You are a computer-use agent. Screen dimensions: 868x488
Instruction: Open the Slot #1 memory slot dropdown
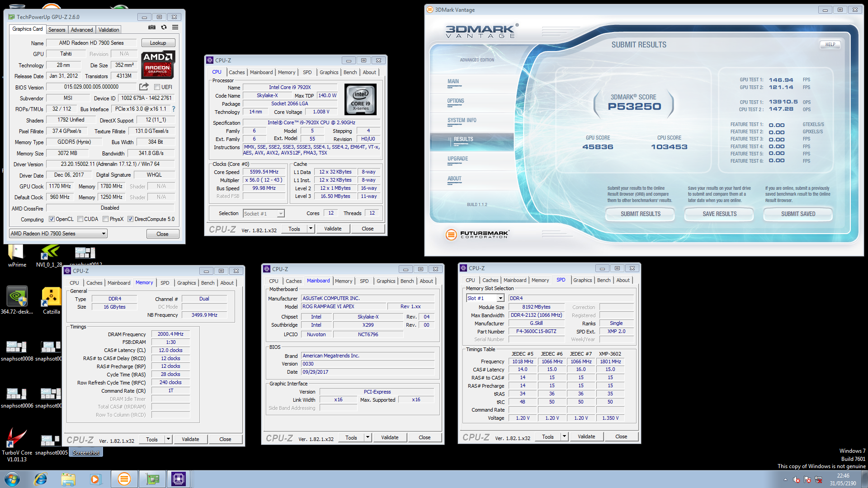coord(485,298)
